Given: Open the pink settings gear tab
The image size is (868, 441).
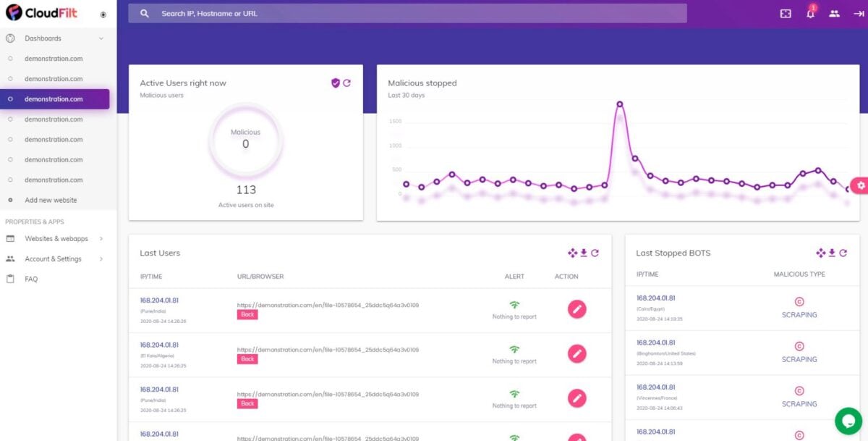Looking at the screenshot, I should 860,185.
